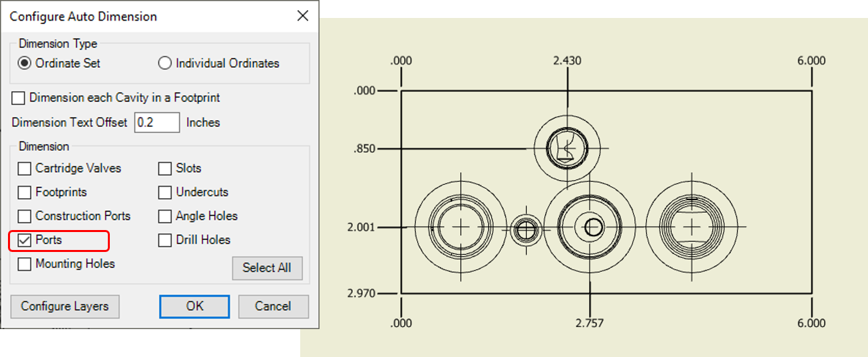The image size is (868, 357).
Task: Click the Dimension Text Offset input field
Action: point(157,122)
